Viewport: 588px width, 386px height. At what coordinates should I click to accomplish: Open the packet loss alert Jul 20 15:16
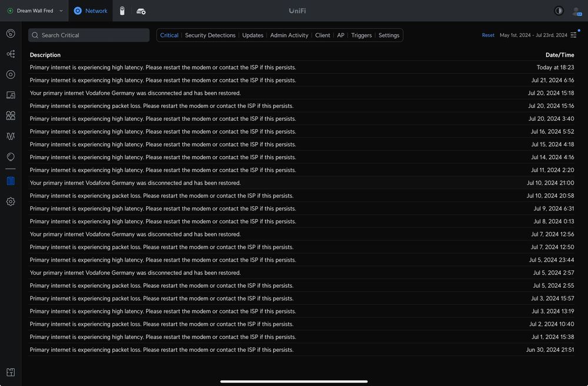tap(302, 106)
